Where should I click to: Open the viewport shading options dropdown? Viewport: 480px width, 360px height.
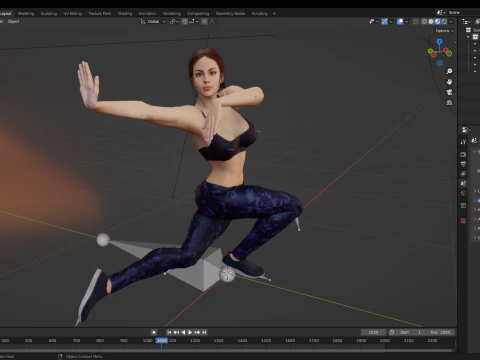(x=451, y=22)
